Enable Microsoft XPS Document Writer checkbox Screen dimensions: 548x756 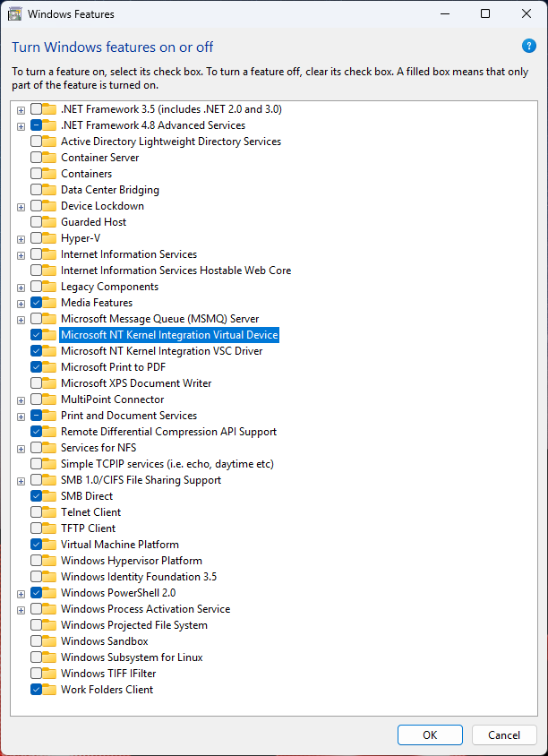point(36,382)
